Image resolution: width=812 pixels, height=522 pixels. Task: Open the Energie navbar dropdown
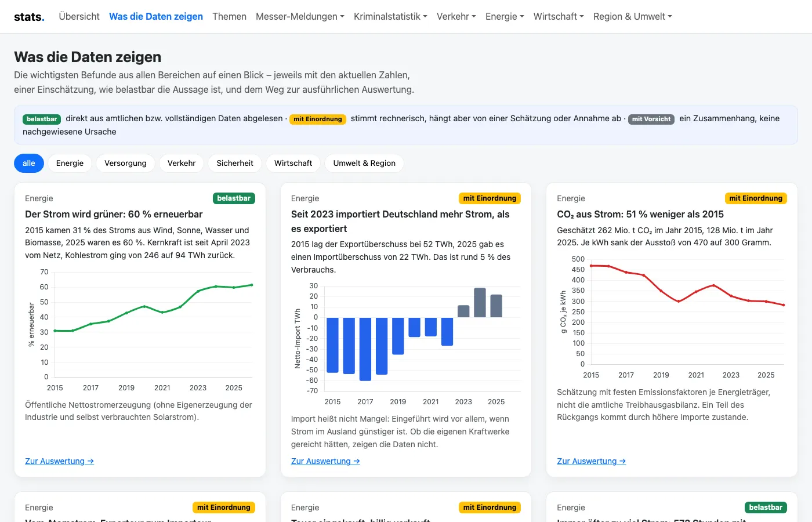tap(505, 16)
